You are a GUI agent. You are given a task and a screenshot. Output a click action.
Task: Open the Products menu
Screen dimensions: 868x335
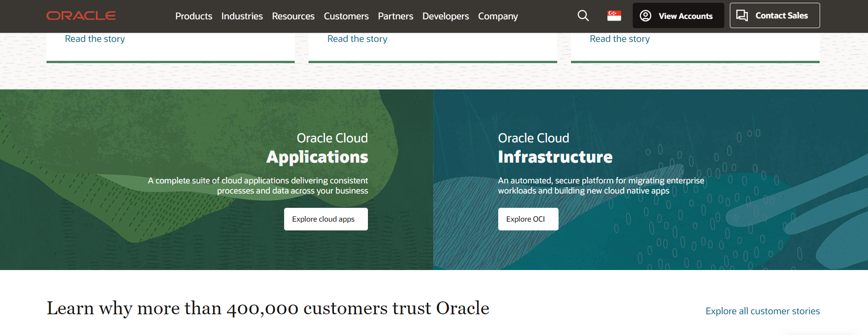(x=194, y=16)
